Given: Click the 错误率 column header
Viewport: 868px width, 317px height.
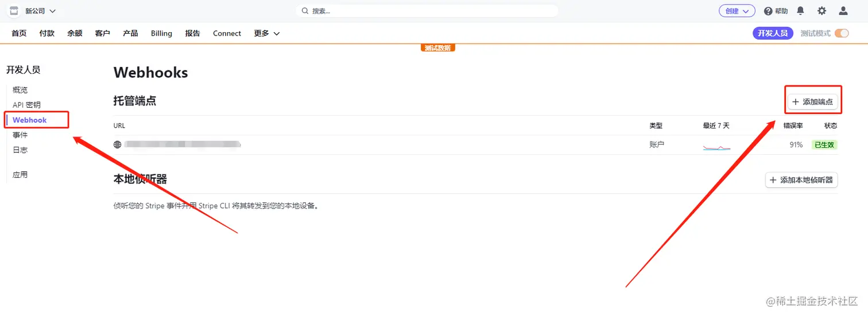Looking at the screenshot, I should pyautogui.click(x=793, y=126).
